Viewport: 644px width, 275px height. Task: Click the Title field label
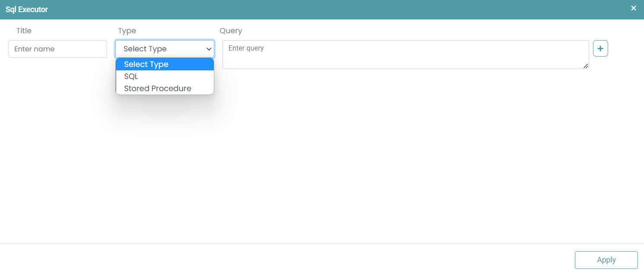[x=24, y=31]
